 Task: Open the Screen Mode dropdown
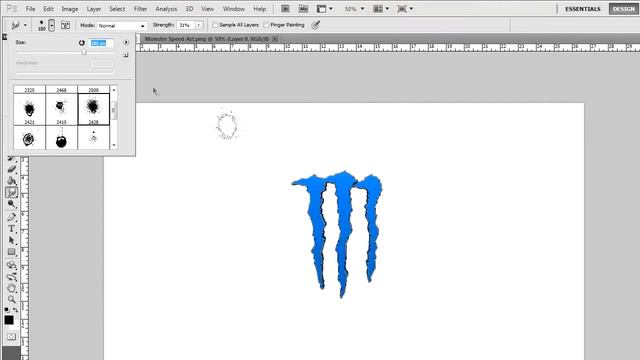405,9
